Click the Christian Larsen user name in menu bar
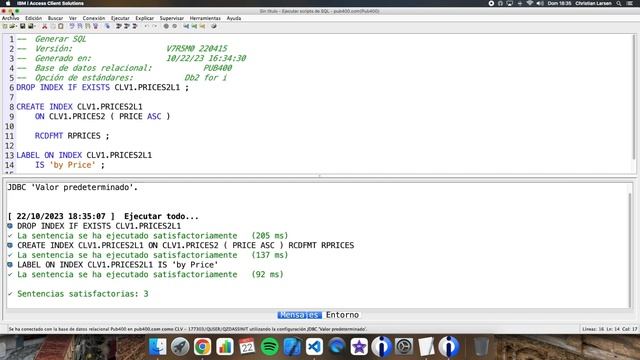640x360 pixels. pos(593,3)
